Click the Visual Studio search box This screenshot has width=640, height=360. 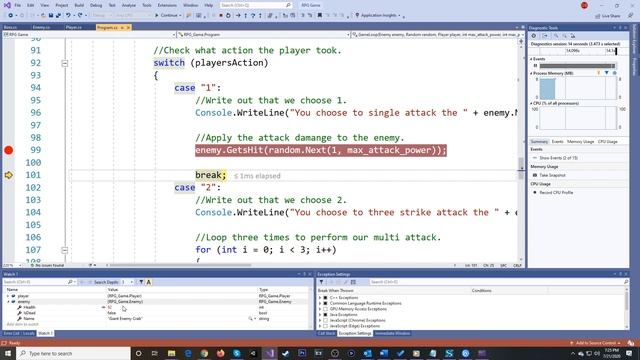point(256,5)
